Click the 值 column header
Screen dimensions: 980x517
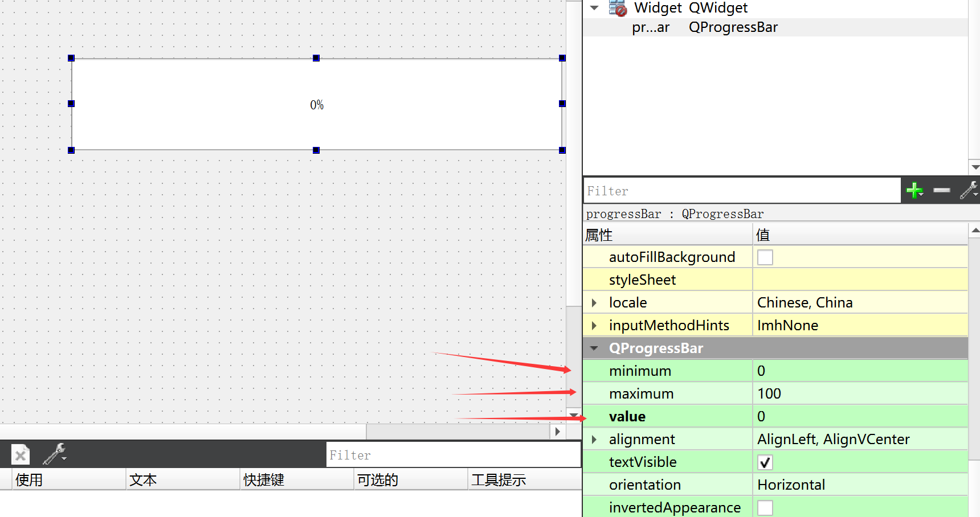[860, 235]
